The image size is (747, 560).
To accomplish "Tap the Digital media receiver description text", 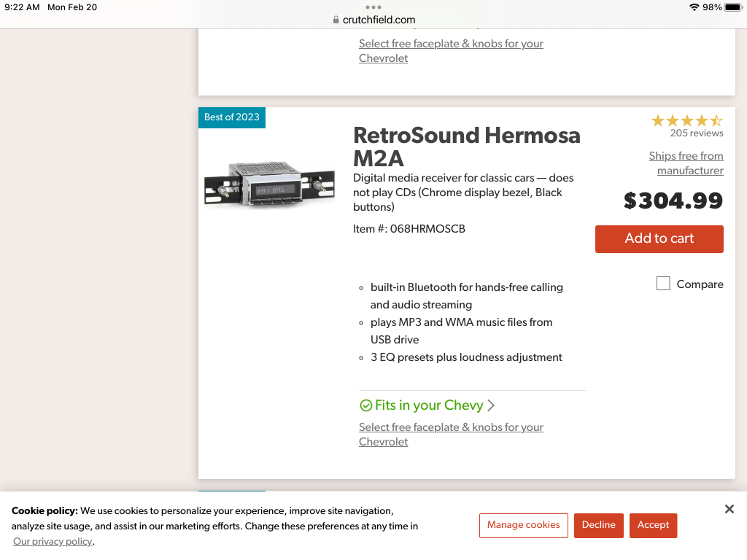I will [x=463, y=192].
